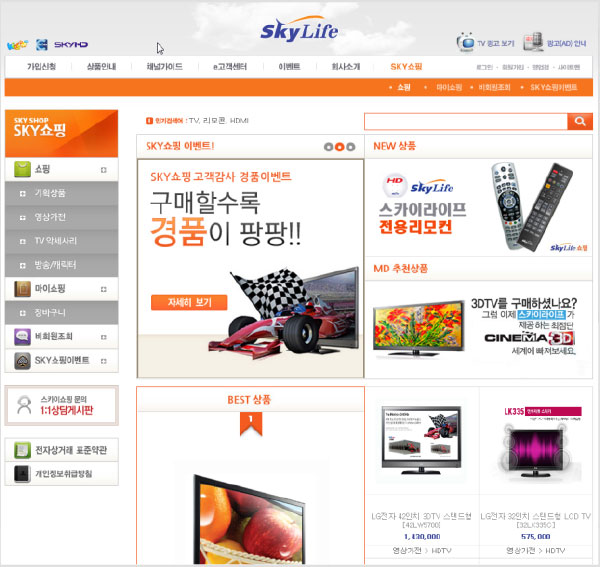Image resolution: width=600 pixels, height=567 pixels.
Task: Select 마이쇼핑 in the orange submenu bar
Action: pyautogui.click(x=449, y=87)
